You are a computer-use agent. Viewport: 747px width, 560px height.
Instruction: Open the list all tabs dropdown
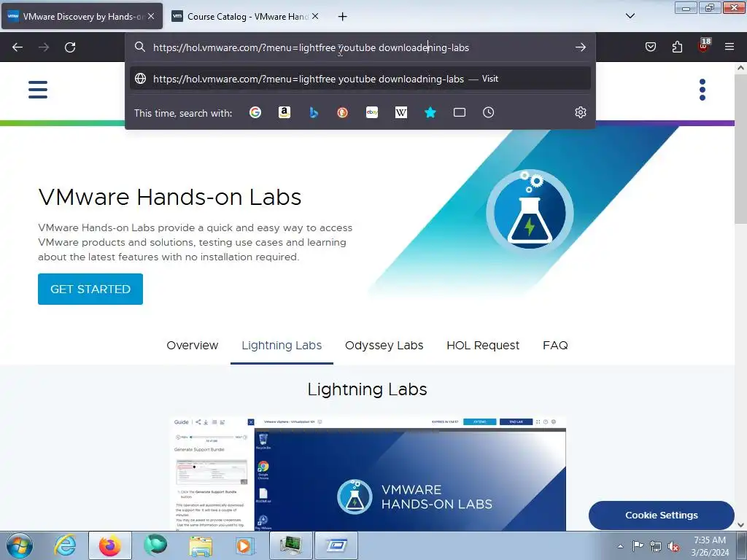(630, 16)
